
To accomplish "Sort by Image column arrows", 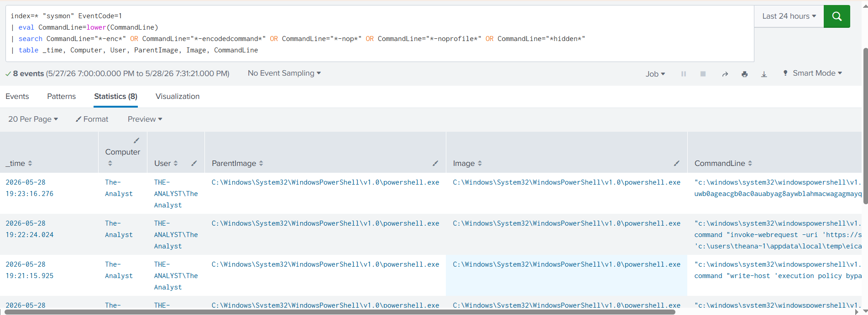I will (480, 163).
